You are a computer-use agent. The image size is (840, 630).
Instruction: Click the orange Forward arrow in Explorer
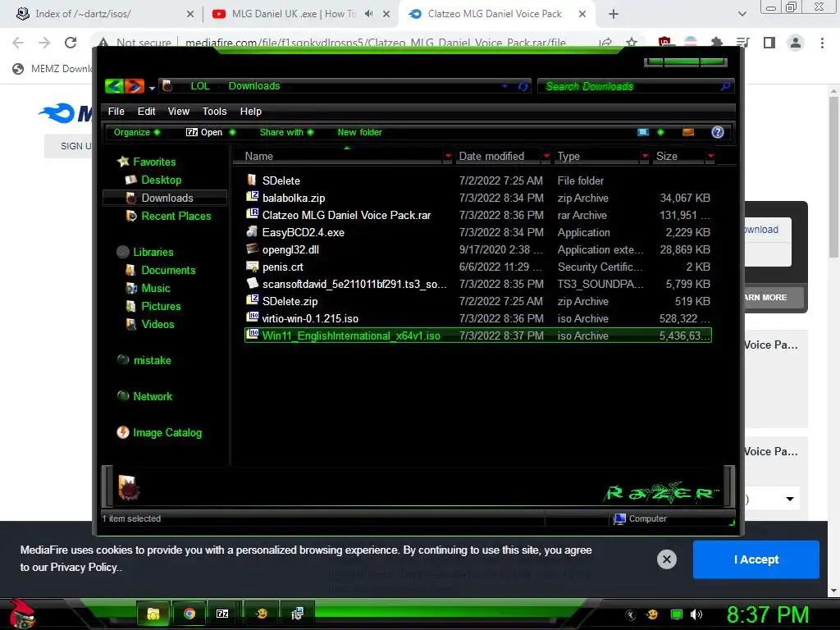(134, 85)
